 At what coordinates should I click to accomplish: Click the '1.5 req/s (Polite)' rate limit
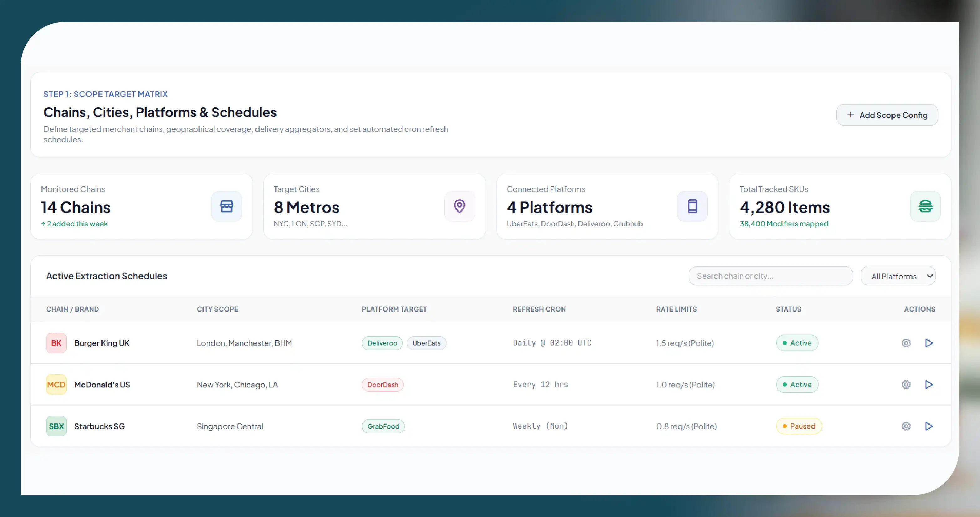tap(685, 343)
